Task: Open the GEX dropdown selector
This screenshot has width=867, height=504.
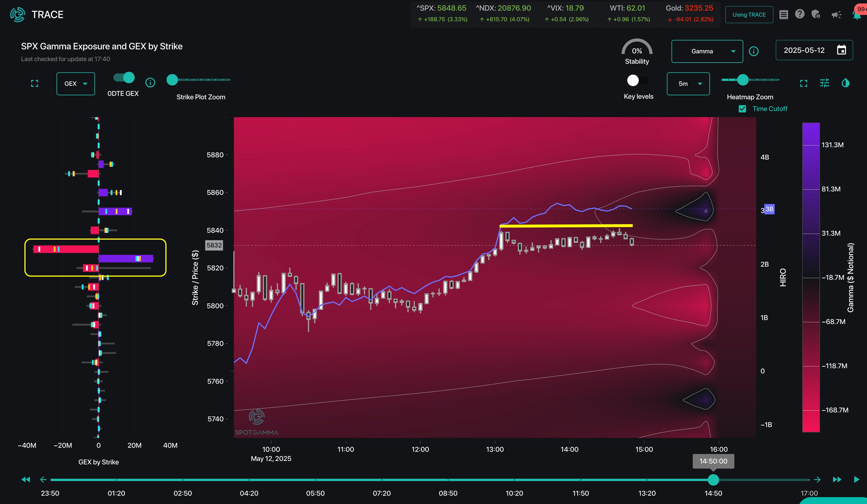Action: coord(76,84)
